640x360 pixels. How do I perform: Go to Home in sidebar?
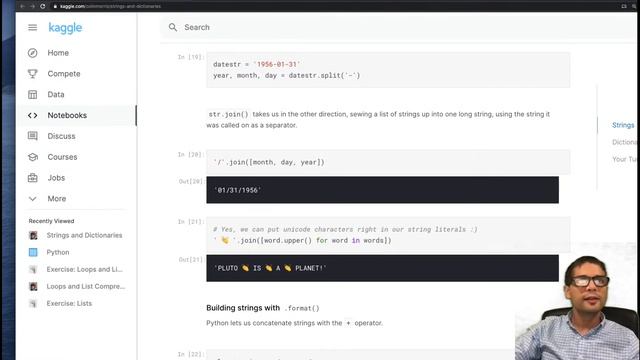pos(58,53)
